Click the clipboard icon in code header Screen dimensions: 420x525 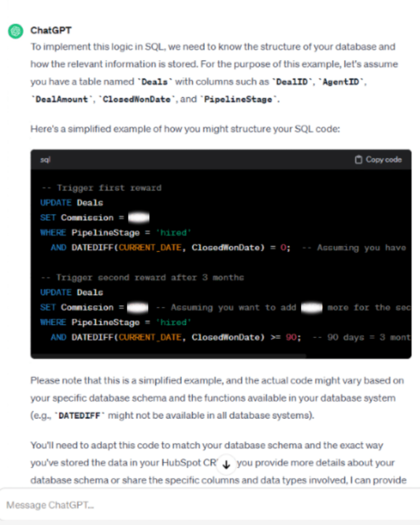[x=358, y=159]
